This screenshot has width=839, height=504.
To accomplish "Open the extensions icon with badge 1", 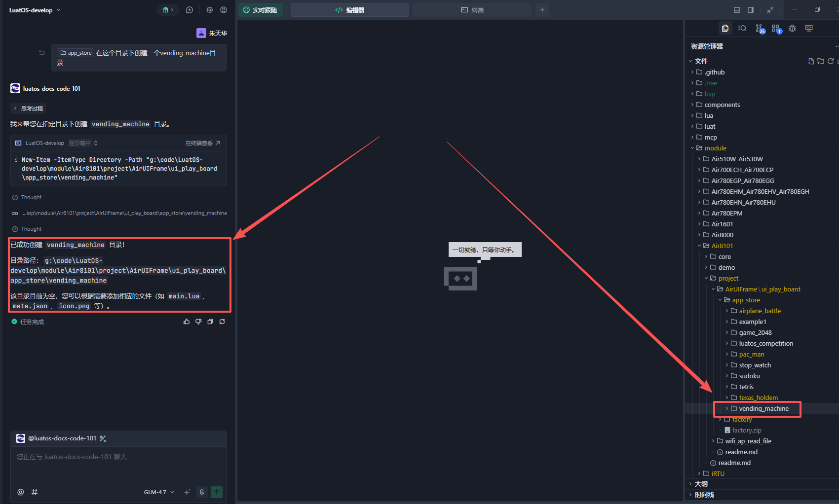I will click(776, 29).
